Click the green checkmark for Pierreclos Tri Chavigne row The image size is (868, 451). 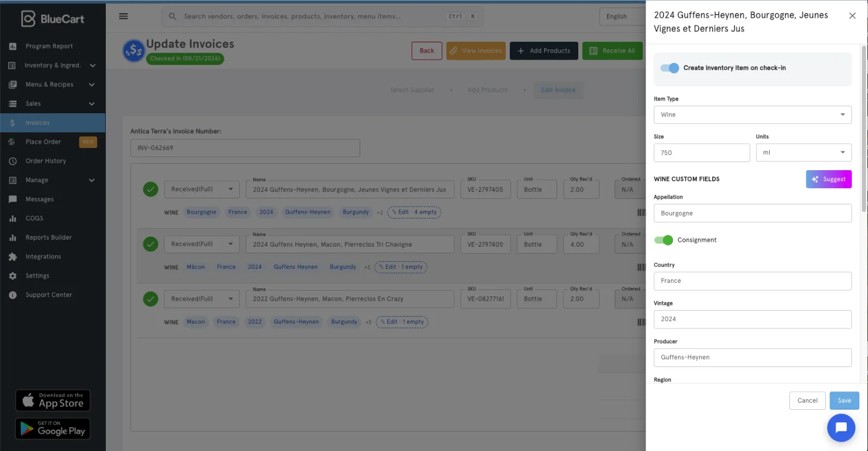click(151, 244)
